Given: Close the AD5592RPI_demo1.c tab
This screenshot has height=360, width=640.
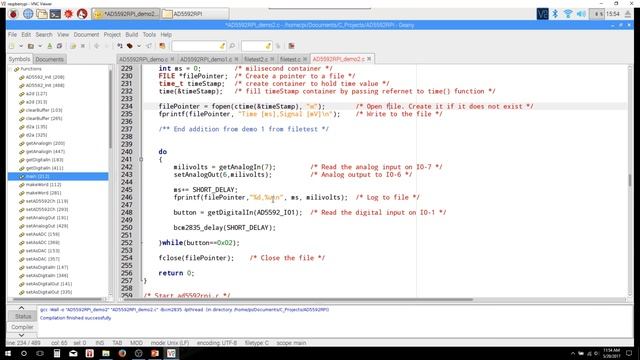Looking at the screenshot, I should click(237, 59).
